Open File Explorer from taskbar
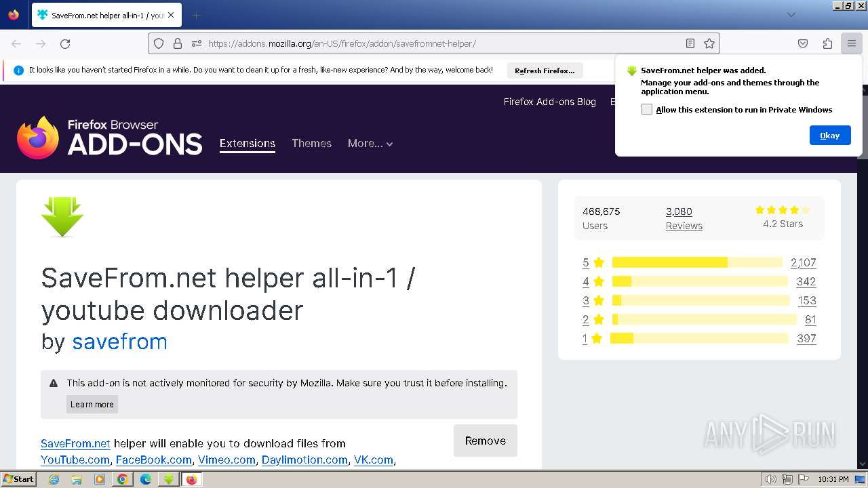The width and height of the screenshot is (868, 488). [x=77, y=479]
